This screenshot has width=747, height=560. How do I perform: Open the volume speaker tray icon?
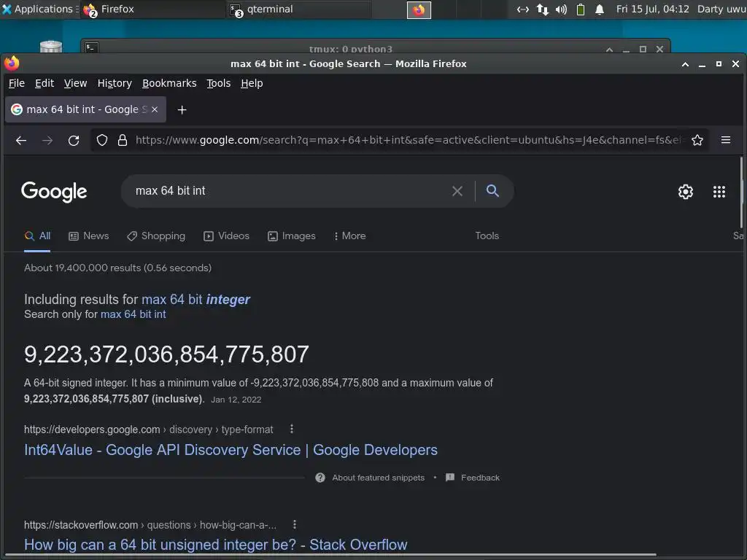561,9
